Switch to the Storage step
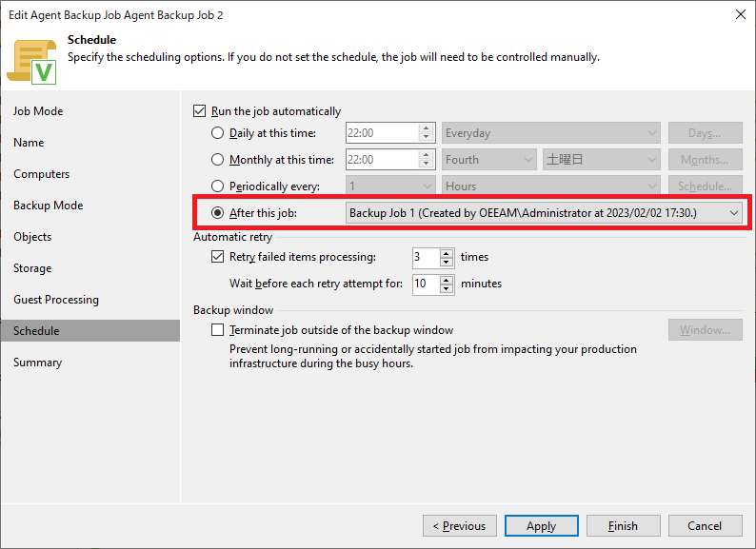The image size is (756, 549). 32,268
